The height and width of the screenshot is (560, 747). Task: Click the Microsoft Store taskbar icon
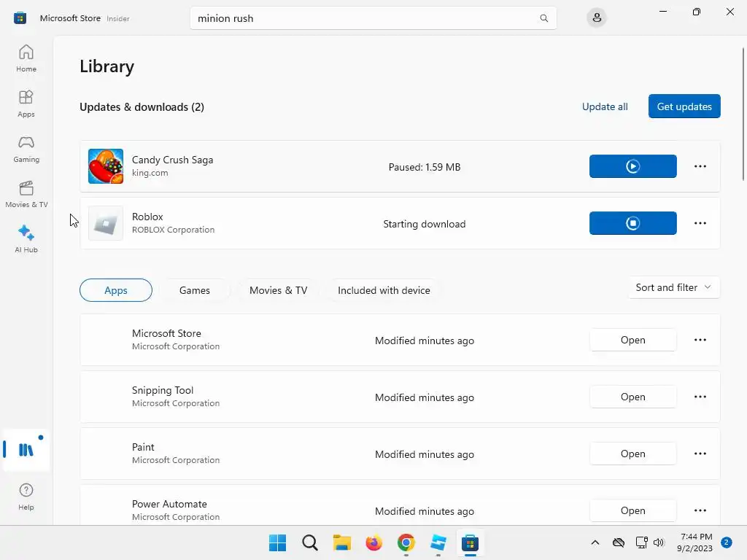pyautogui.click(x=470, y=542)
